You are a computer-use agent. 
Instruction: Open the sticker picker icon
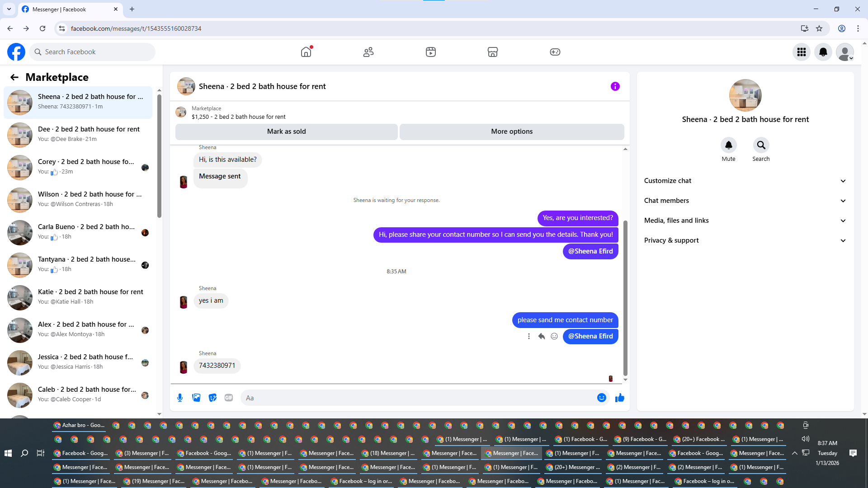coord(212,398)
